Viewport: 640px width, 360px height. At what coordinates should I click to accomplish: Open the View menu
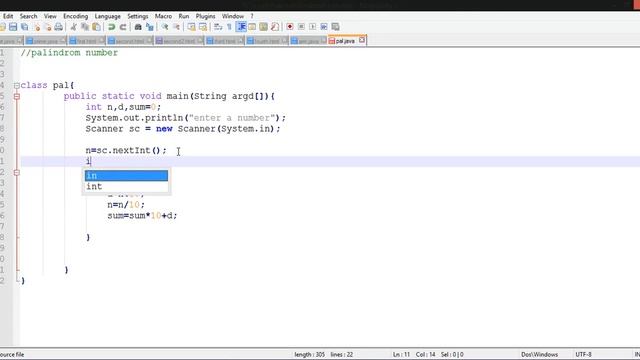pos(50,16)
